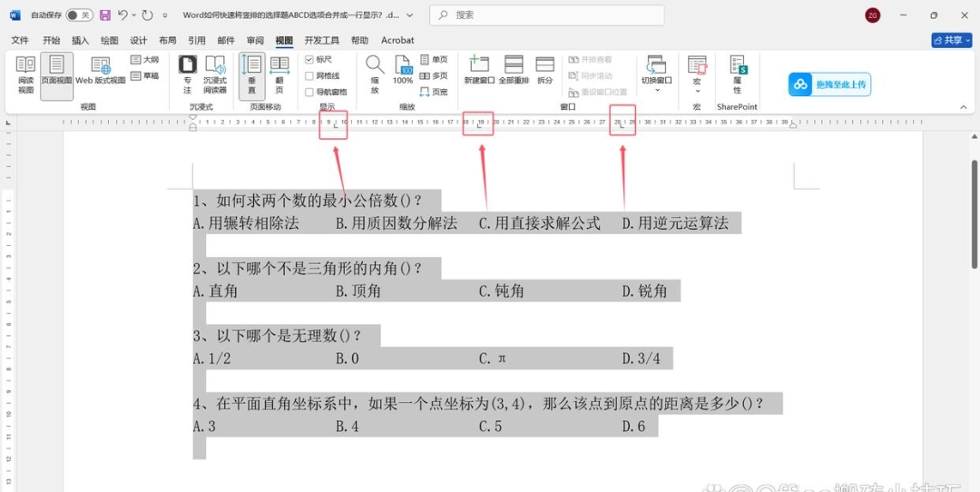Click the tab stop at 19 on ruler
This screenshot has width=980, height=492.
480,126
